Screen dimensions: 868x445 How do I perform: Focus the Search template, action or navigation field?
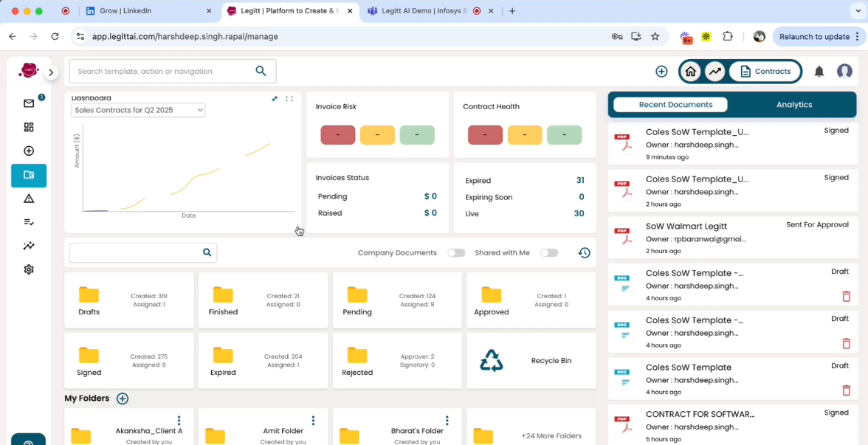(173, 72)
